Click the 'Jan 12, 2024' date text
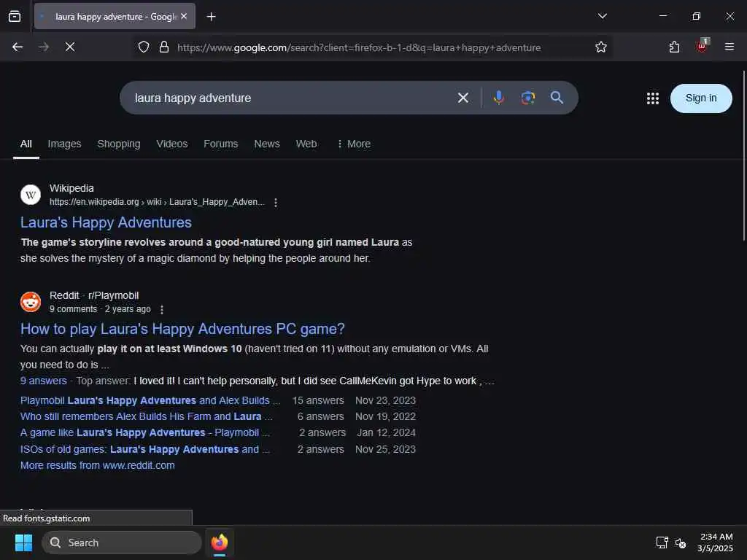Image resolution: width=747 pixels, height=560 pixels. click(x=387, y=433)
